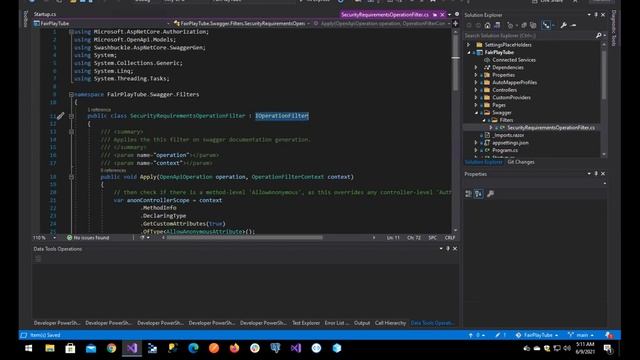The image size is (640, 360).
Task: Click the Sync with Active Document icon
Action: (524, 25)
